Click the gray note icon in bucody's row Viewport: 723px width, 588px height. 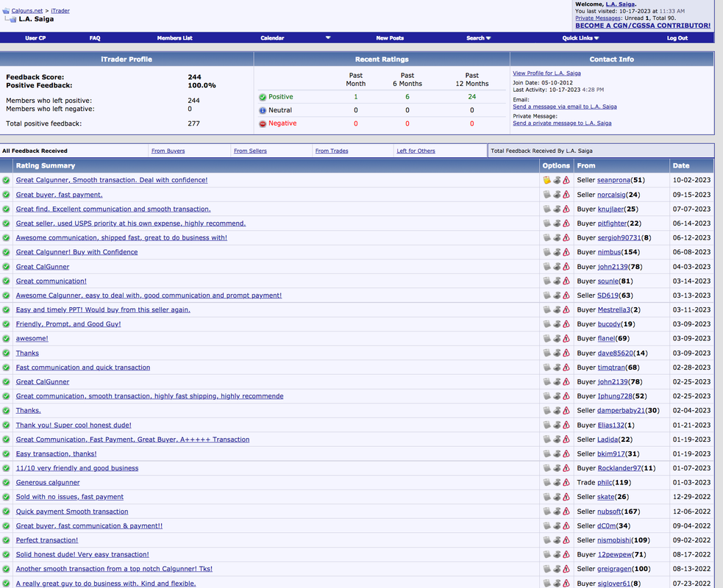point(547,324)
